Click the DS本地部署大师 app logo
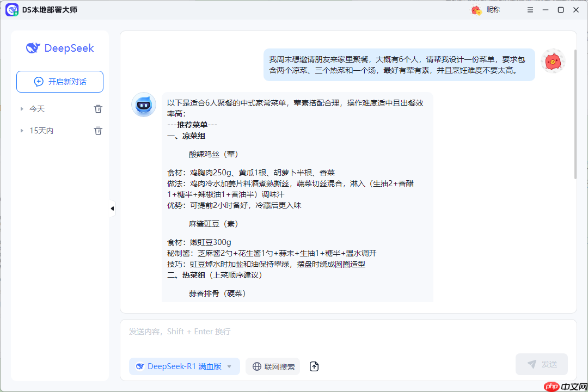The width and height of the screenshot is (588, 392). coord(12,10)
